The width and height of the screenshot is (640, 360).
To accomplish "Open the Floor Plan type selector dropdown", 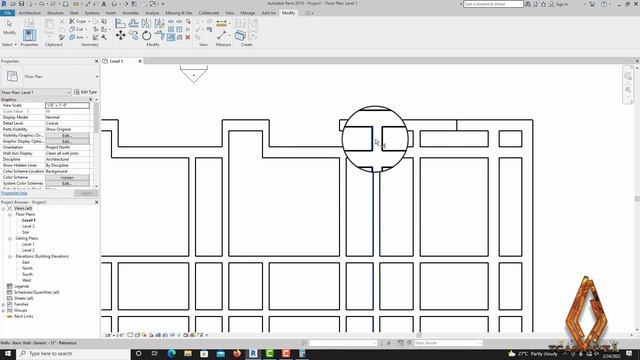I will [x=97, y=76].
